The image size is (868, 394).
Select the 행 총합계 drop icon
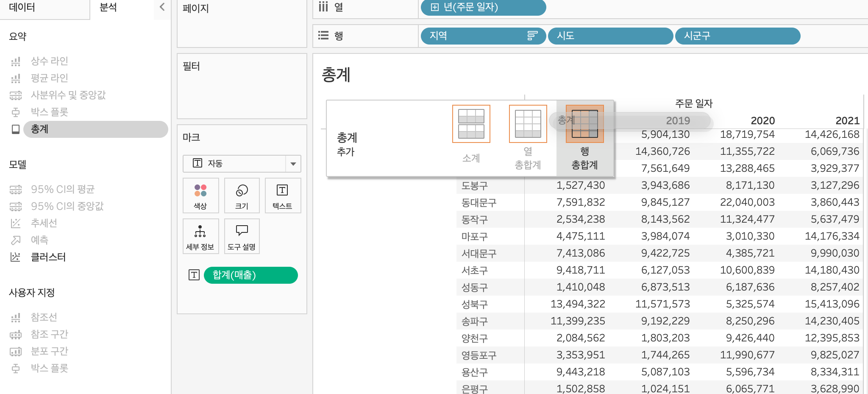pos(585,124)
